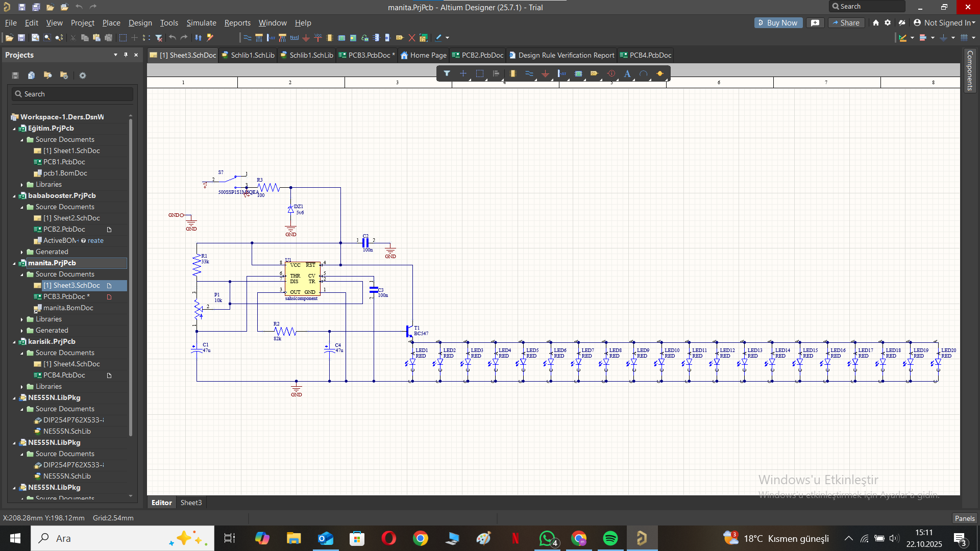
Task: Select the Place Part component icon
Action: pos(512,73)
